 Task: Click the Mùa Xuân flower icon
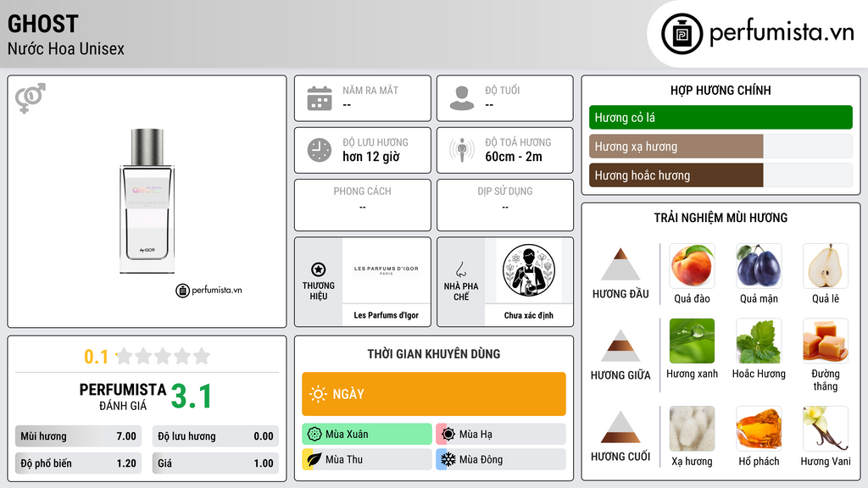[314, 434]
